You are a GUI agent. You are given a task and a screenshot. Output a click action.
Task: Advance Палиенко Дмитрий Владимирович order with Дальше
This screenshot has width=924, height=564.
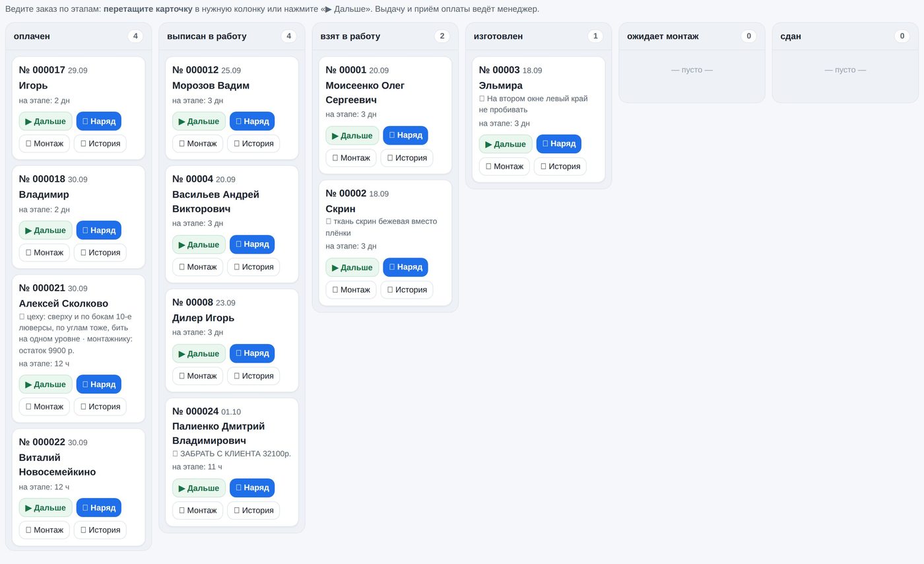pos(199,487)
